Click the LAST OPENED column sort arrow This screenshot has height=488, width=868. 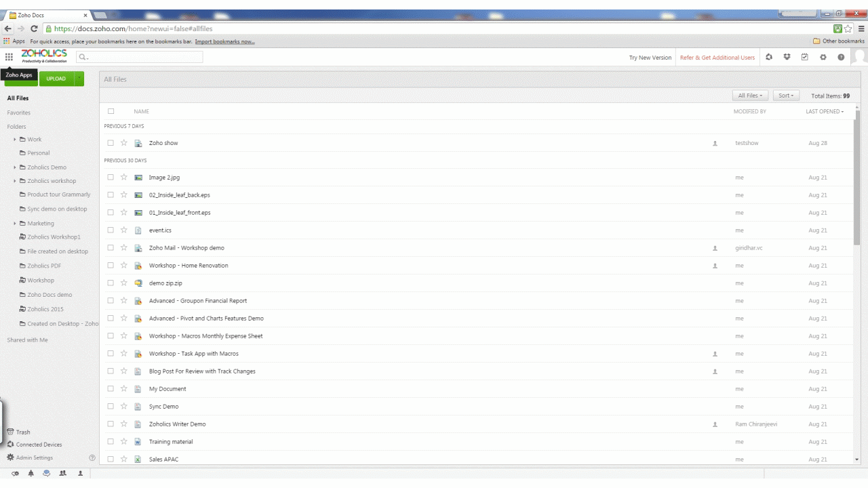click(842, 111)
